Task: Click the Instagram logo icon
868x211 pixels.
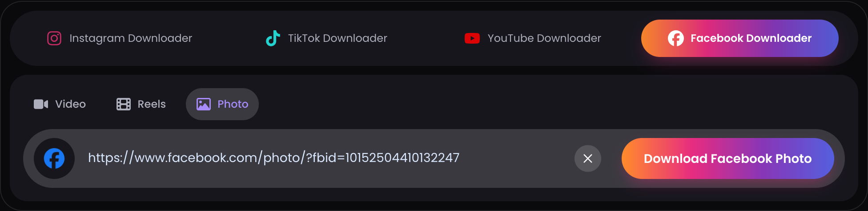Action: 54,38
